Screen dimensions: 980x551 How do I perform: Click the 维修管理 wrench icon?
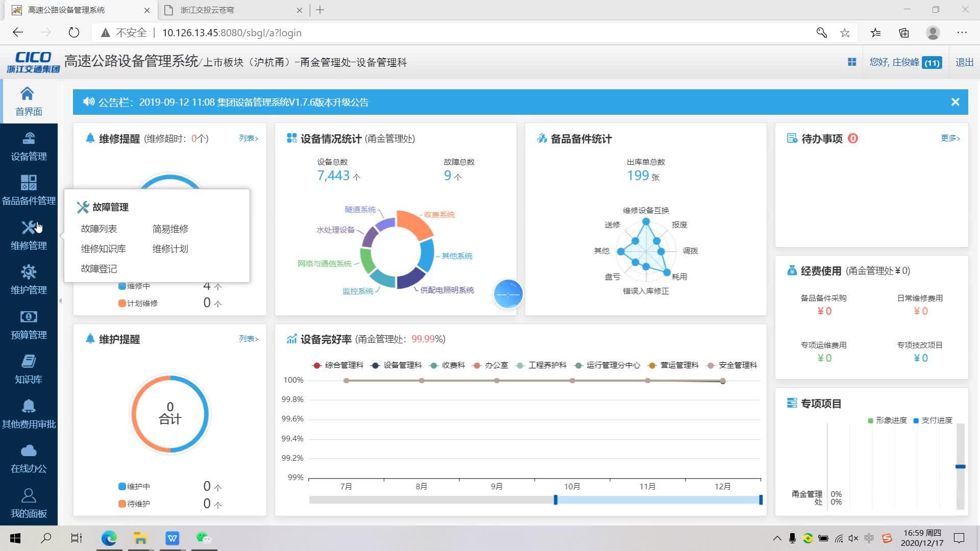pyautogui.click(x=29, y=228)
